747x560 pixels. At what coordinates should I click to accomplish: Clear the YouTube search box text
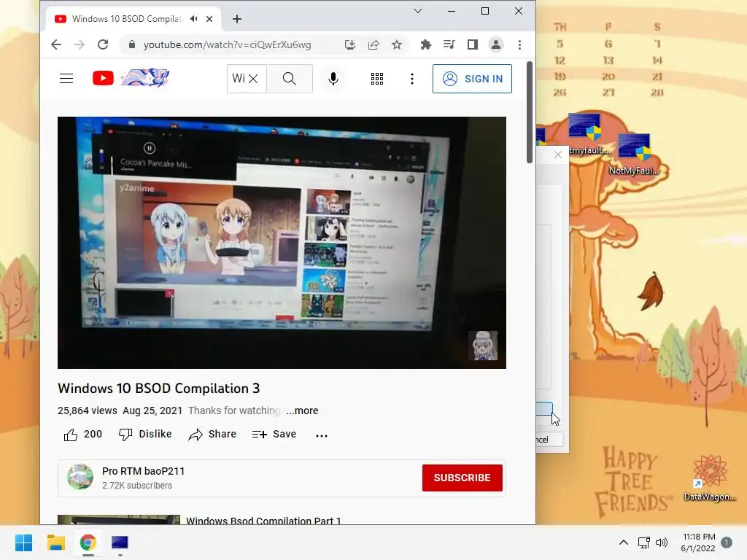pos(253,79)
